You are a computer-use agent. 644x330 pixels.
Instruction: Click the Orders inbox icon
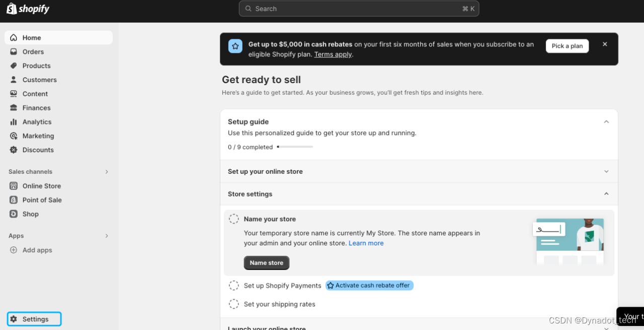click(x=14, y=52)
